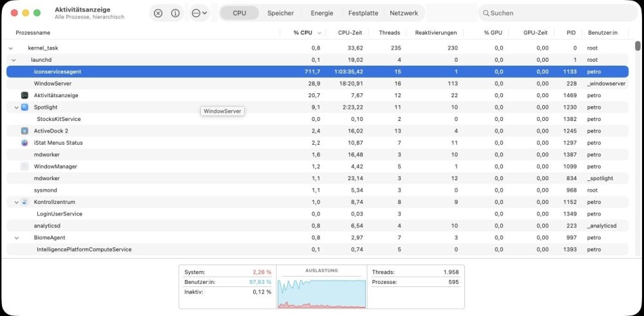Click subtitle Alle Prozesse, hierarchisch
644x316 pixels.
(x=90, y=17)
